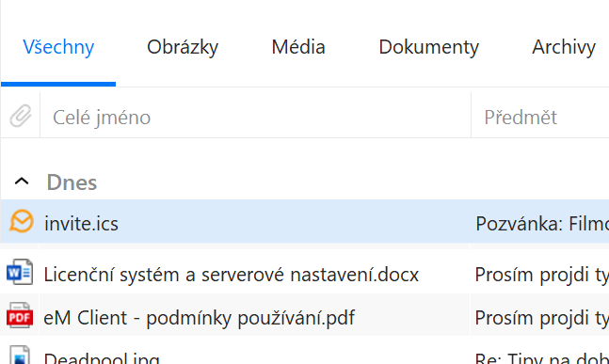Open the Archivy tab

564,47
